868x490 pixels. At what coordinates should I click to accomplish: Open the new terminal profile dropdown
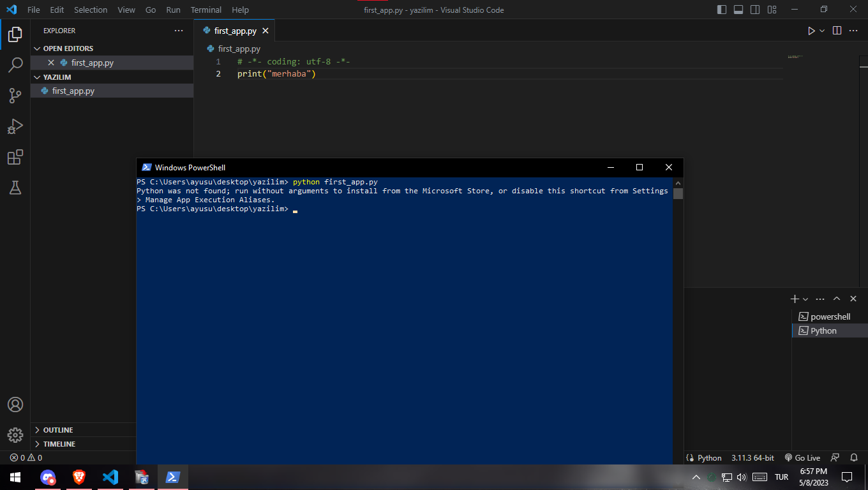805,299
